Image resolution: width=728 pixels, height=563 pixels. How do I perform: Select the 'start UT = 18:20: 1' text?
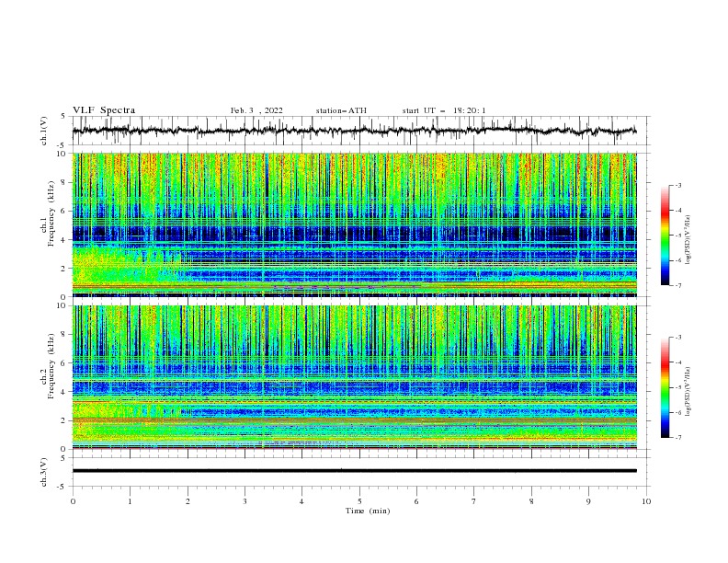click(x=444, y=110)
